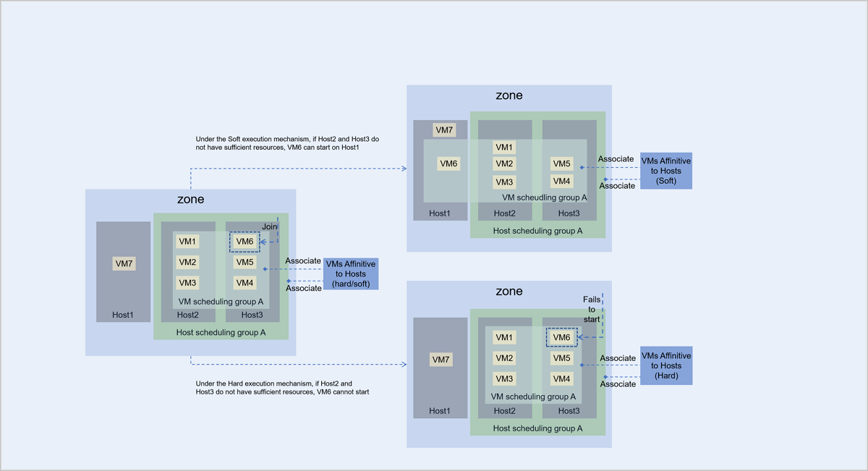This screenshot has height=471, width=868.
Task: Click the VMs Affinitive to Hosts (Hard) box
Action: coord(665,366)
